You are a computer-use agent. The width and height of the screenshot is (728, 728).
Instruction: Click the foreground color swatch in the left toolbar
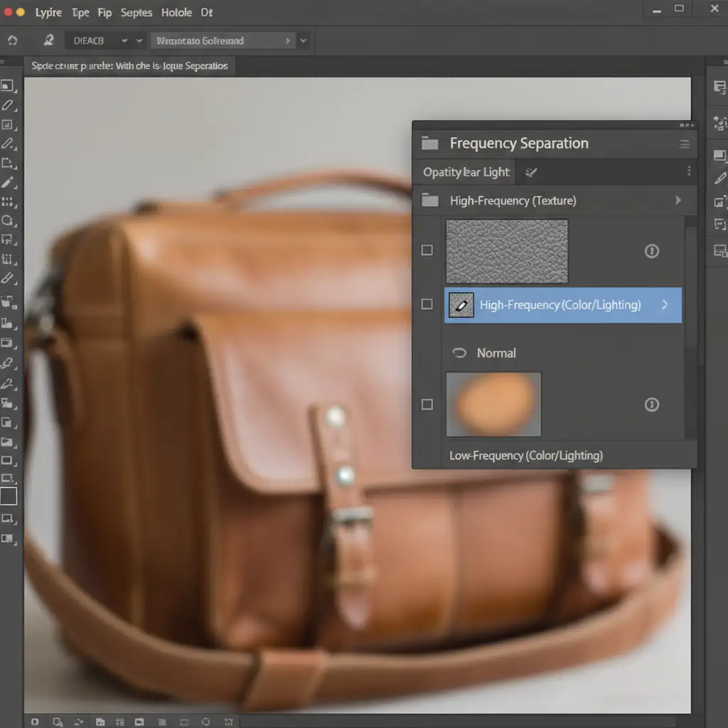click(9, 496)
